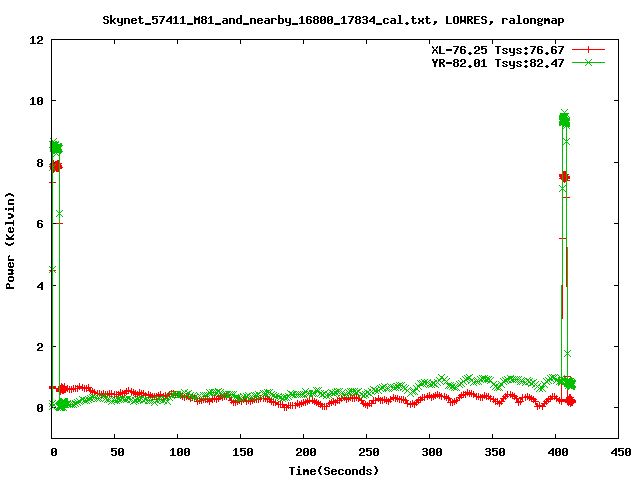
Task: Click the red legend line sample
Action: coord(588,50)
